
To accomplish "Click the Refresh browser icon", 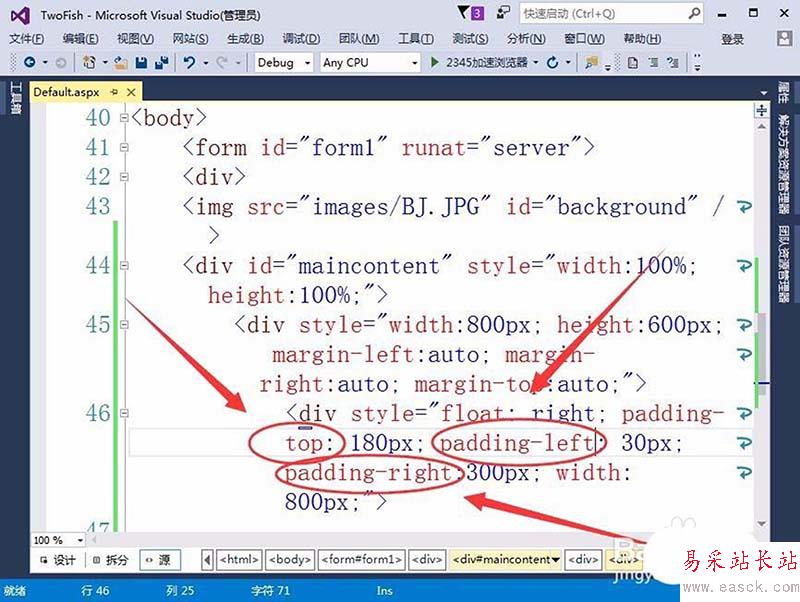I will tap(553, 63).
